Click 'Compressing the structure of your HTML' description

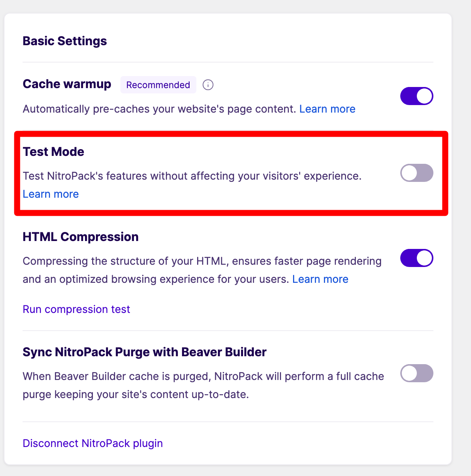tap(202, 270)
